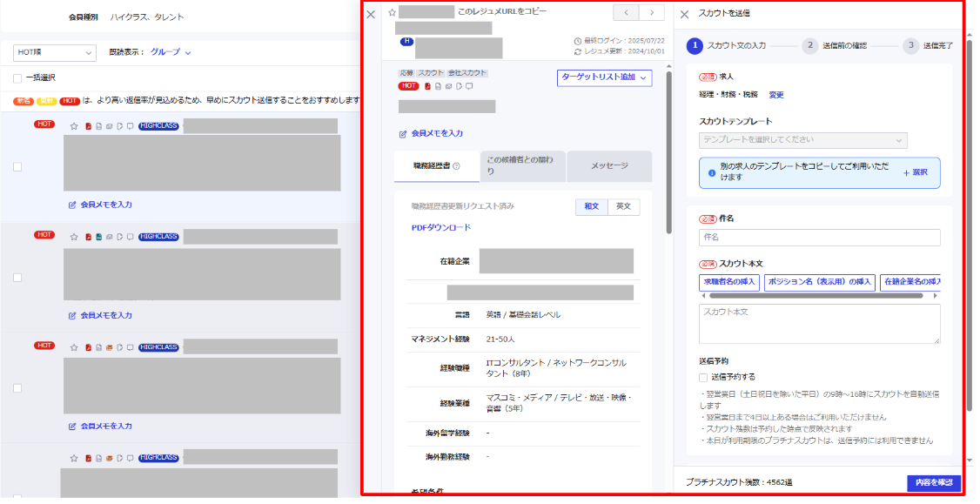The image size is (980, 504).
Task: Open the HOT順 sort dropdown
Action: pyautogui.click(x=54, y=53)
